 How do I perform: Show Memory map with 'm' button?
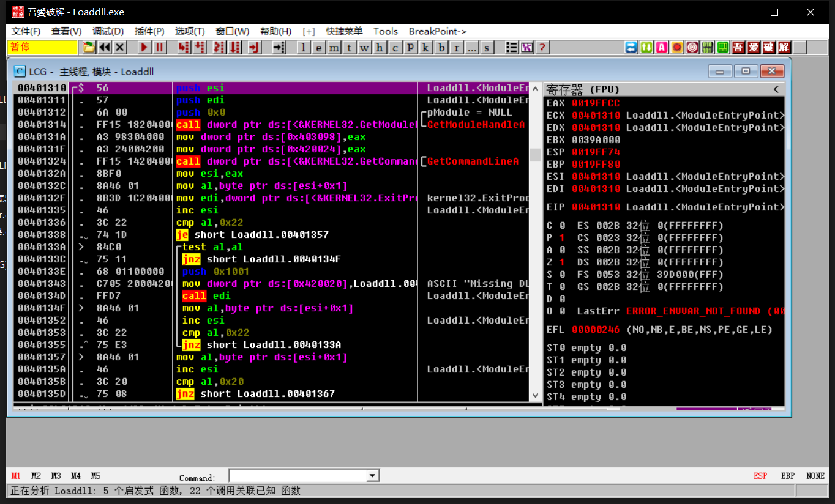pyautogui.click(x=335, y=48)
